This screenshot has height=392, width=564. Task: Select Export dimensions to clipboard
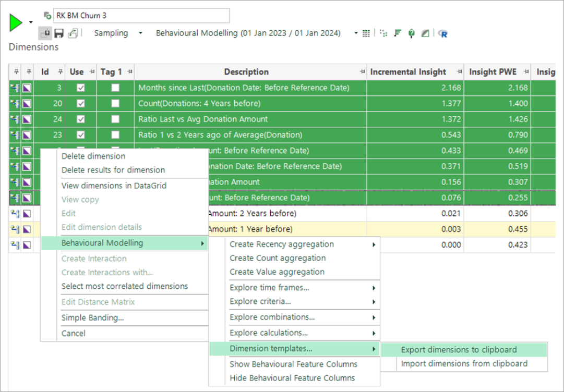point(459,350)
